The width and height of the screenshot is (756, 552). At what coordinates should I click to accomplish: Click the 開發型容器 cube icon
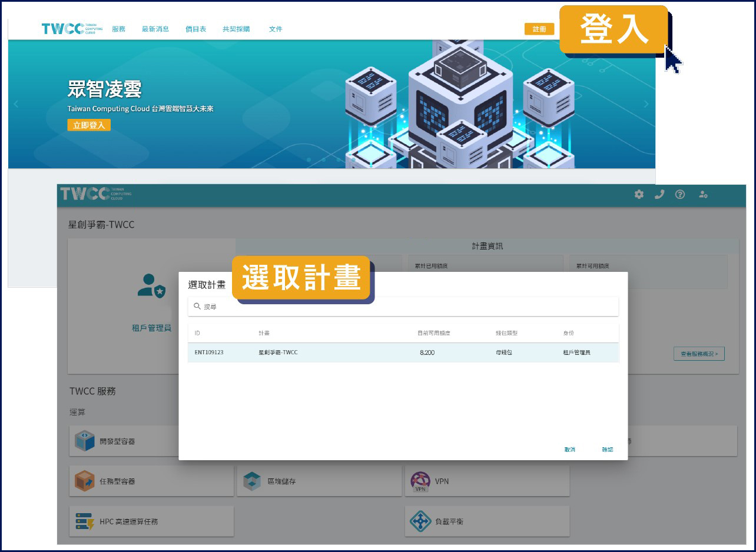point(85,441)
